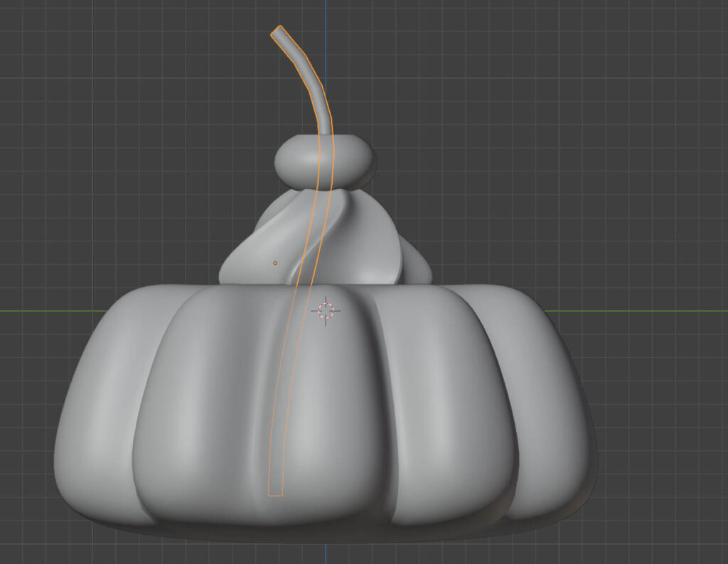Click the 3D cursor crosshair
This screenshot has height=564, width=728.
[x=326, y=310]
